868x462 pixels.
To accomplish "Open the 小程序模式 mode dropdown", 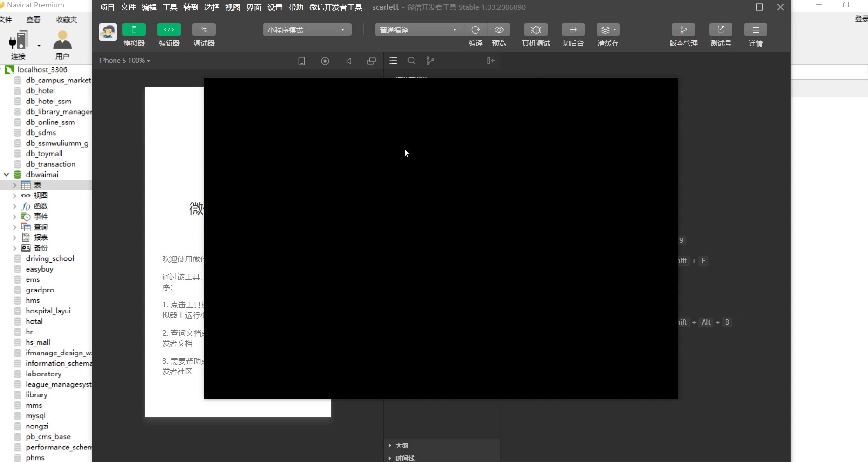I will coord(307,30).
